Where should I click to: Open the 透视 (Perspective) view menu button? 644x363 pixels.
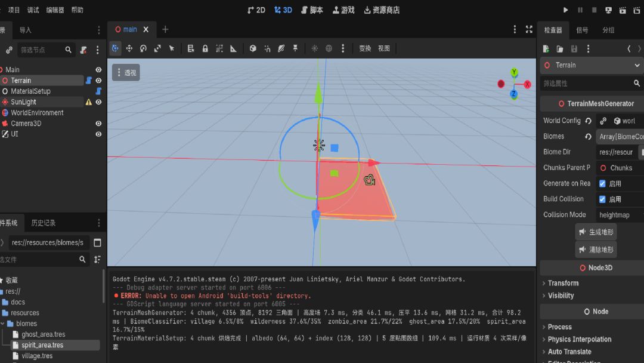click(126, 73)
